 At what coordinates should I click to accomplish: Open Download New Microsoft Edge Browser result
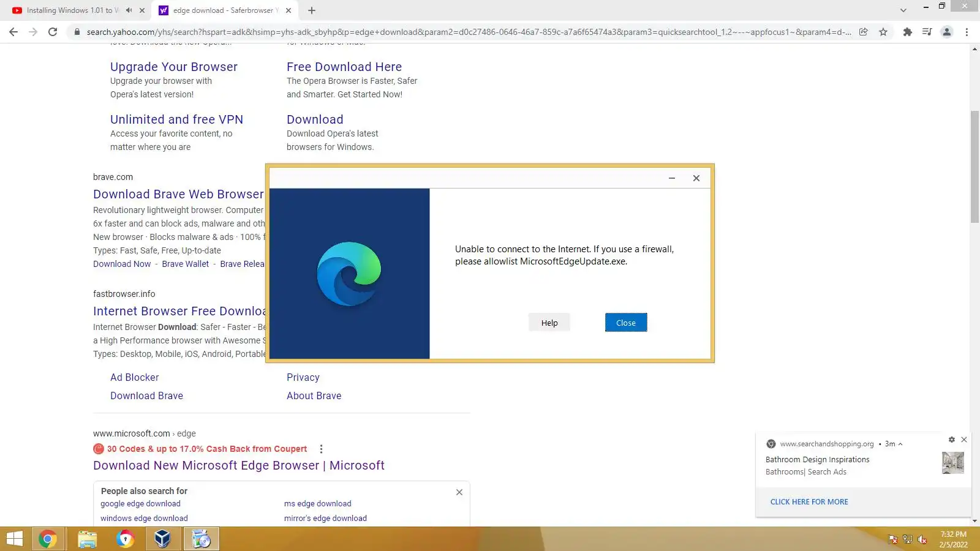pos(239,465)
